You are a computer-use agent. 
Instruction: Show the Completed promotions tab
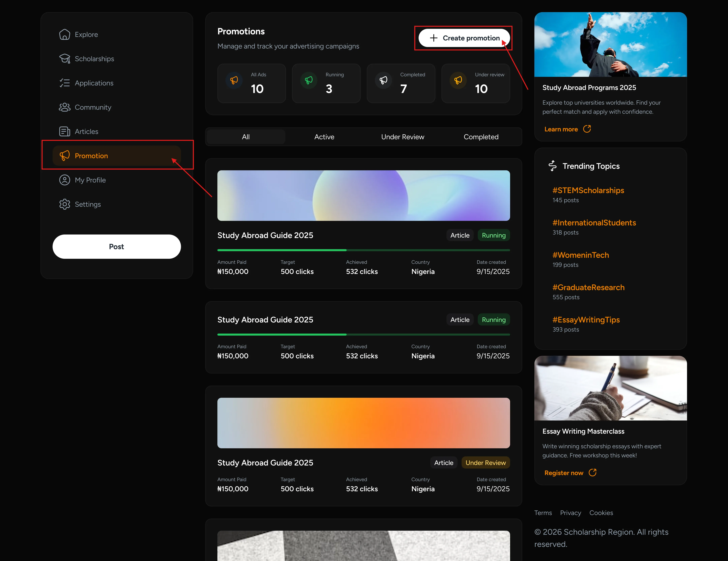(481, 137)
